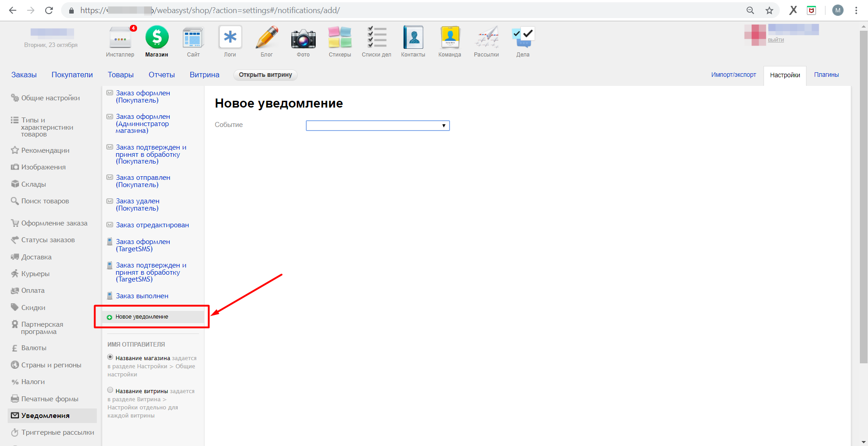Go to the Заказы tab
The height and width of the screenshot is (446, 868).
[x=24, y=75]
